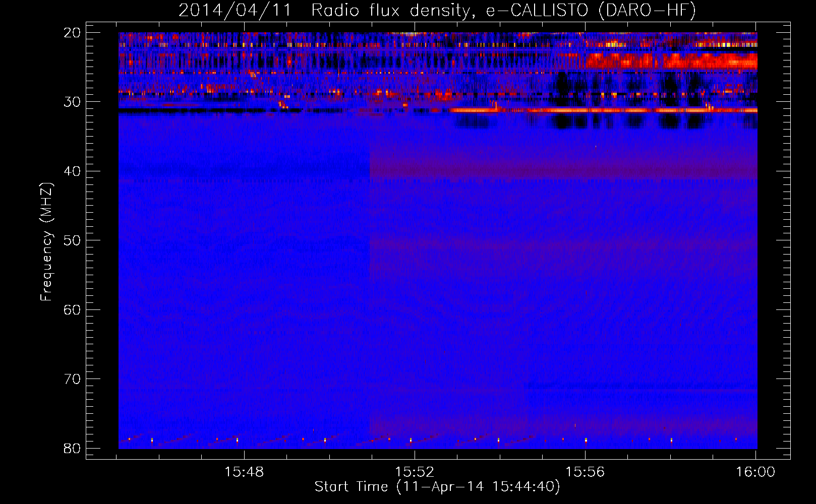Click the frequency label 20
Viewport: 816px width, 504px height.
(x=72, y=33)
